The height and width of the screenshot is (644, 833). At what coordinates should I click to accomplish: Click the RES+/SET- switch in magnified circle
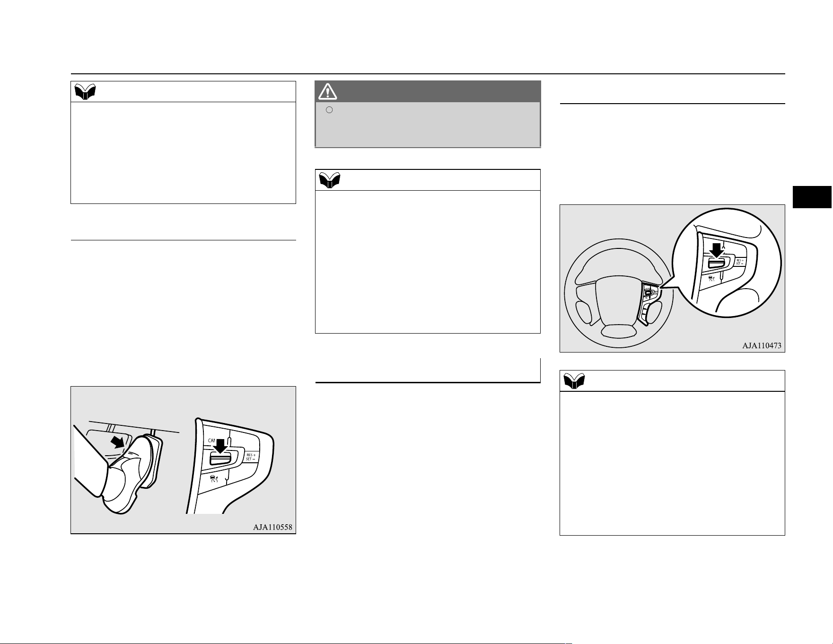(x=740, y=262)
